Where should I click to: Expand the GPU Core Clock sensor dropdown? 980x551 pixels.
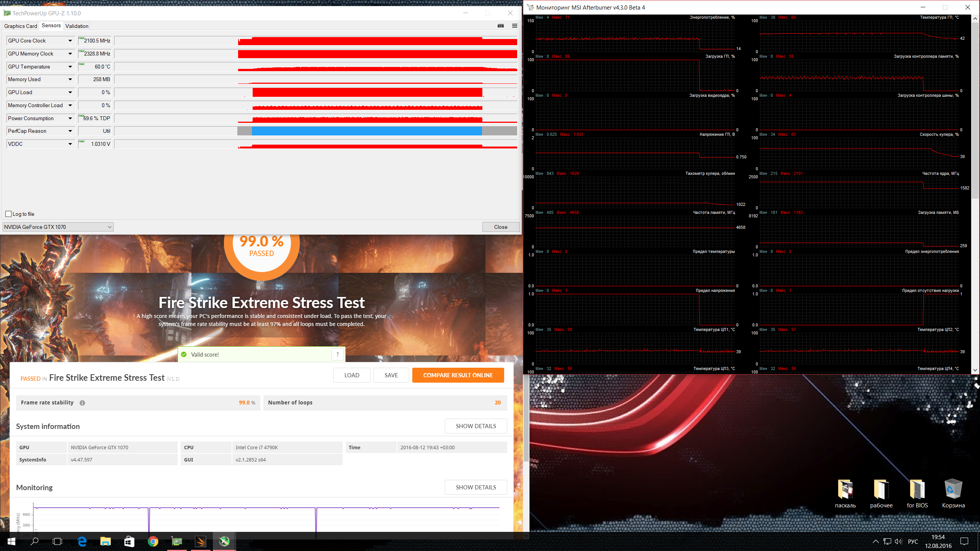coord(70,41)
